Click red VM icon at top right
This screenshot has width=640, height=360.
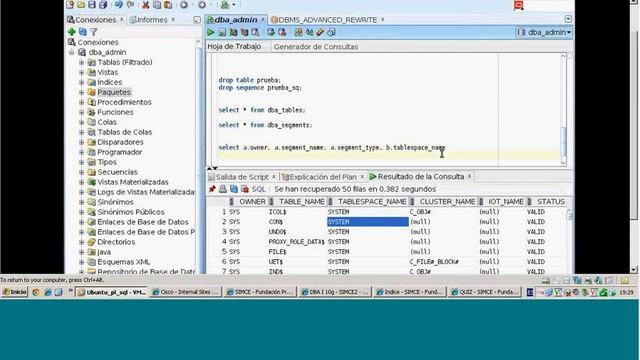coord(519,5)
